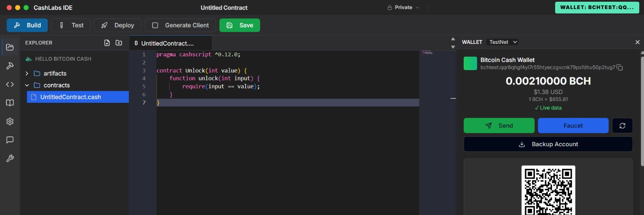Screen dimensions: 644x215
Task: Click the macOS yellow minimize window button
Action: coord(18,8)
